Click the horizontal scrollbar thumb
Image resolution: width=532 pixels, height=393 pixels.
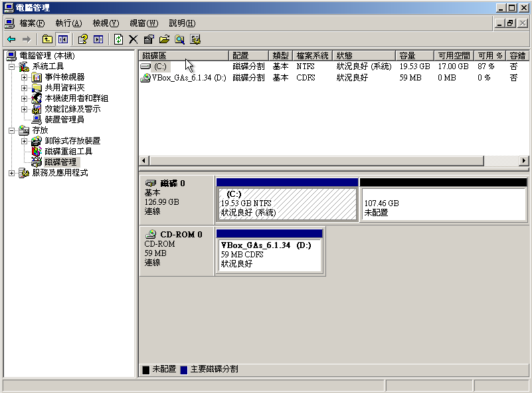tap(316, 161)
